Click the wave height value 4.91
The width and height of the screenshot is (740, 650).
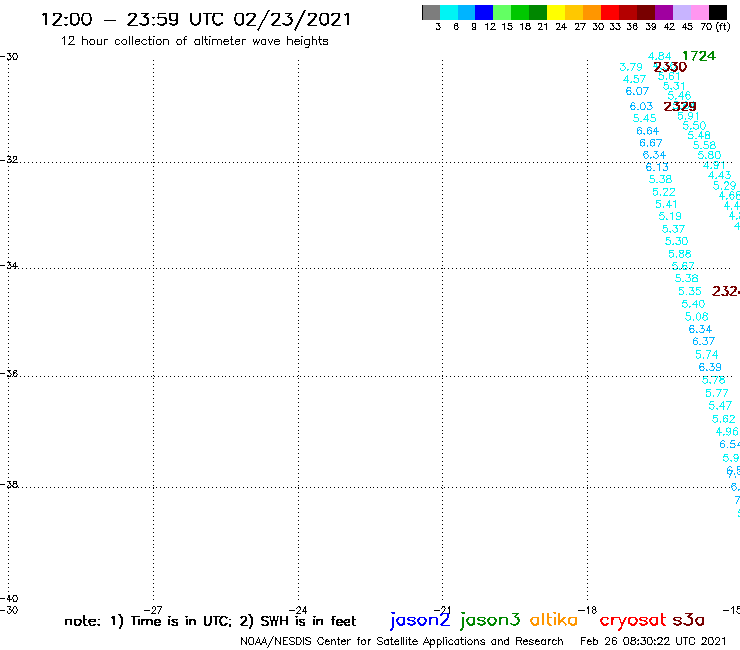pos(714,165)
